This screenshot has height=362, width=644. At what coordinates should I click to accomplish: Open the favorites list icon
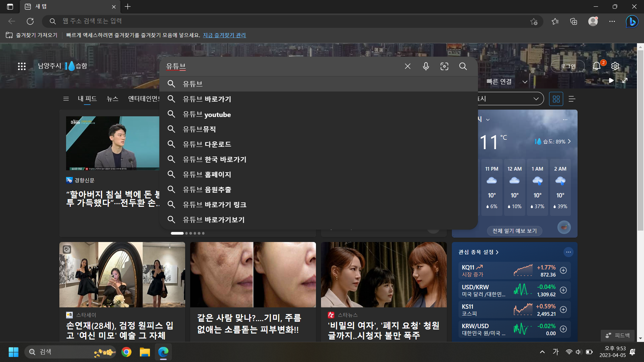coord(555,21)
